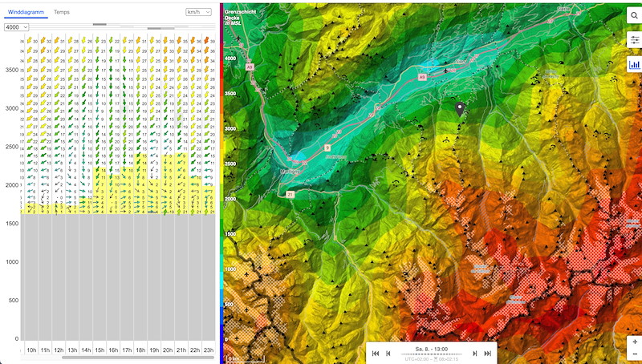The width and height of the screenshot is (642, 364).
Task: Open the 4000 altitude limit dropdown
Action: click(16, 27)
